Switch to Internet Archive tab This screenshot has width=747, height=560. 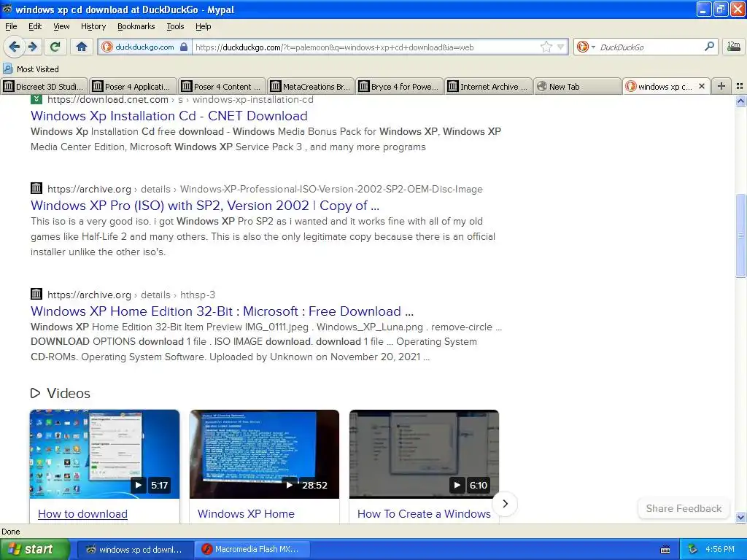[x=488, y=86]
